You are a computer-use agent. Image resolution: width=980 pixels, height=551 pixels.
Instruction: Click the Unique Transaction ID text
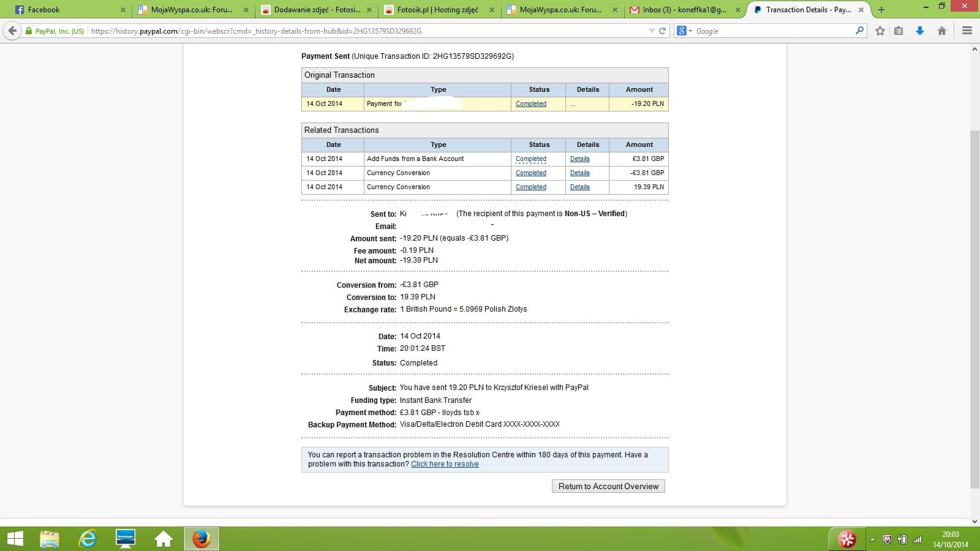432,56
